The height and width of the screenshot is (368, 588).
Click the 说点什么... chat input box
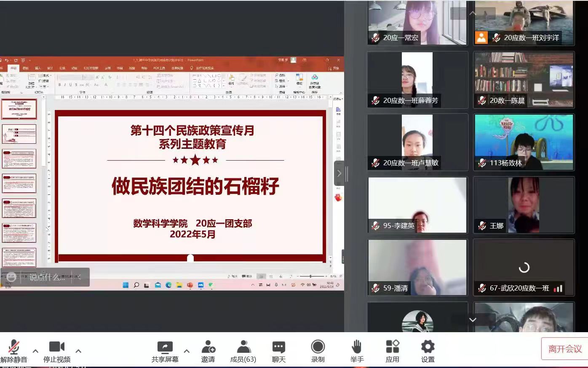point(47,277)
